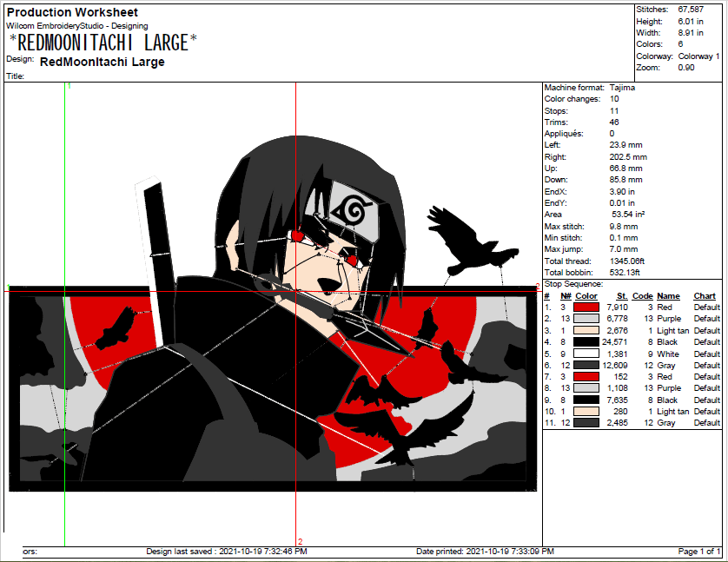Select the 'Name' column header
Screen dimensions: 728x562
pyautogui.click(x=669, y=296)
